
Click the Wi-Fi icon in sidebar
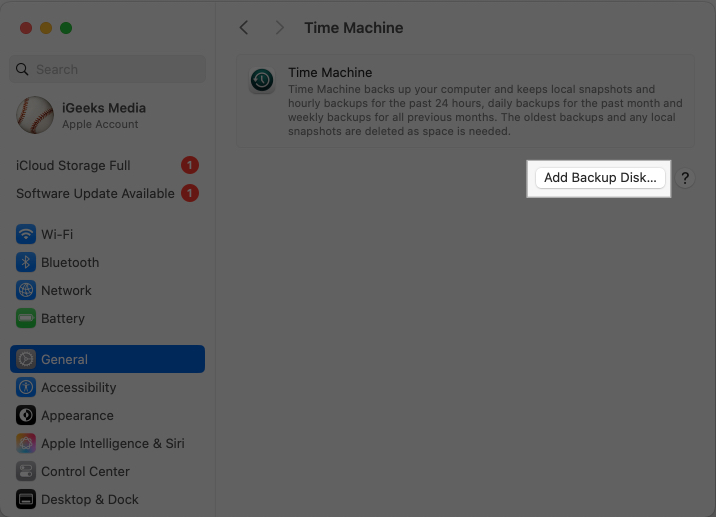coord(26,234)
